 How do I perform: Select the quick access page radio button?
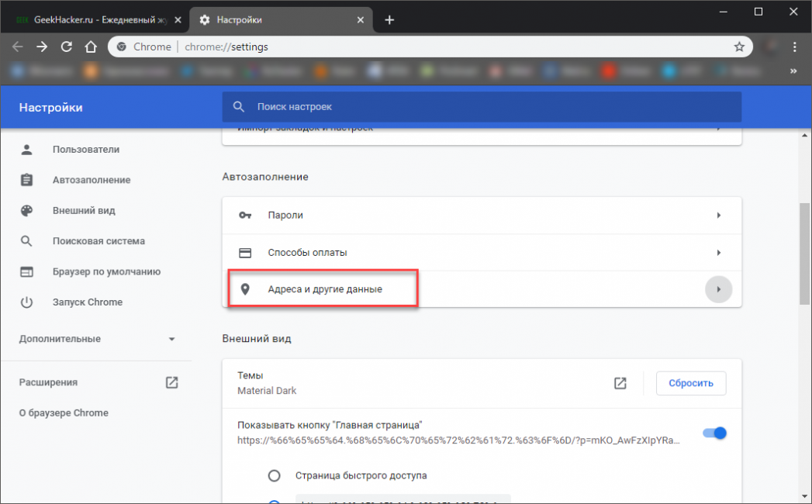point(274,475)
